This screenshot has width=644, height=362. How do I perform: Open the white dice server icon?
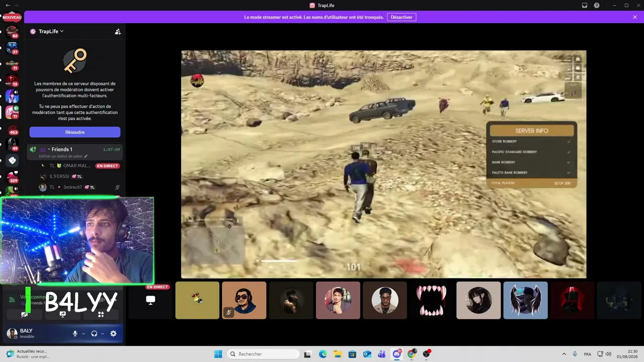point(12,161)
